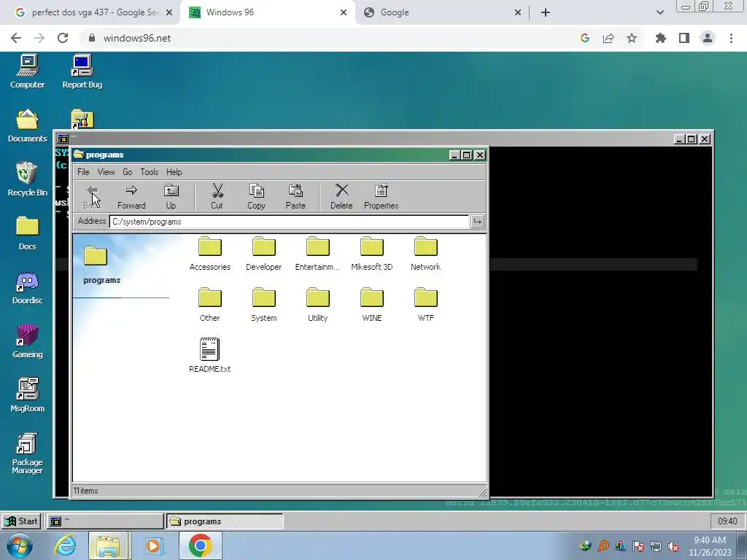This screenshot has width=747, height=560.
Task: Toggle the Chrome side panel icon
Action: coord(684,38)
